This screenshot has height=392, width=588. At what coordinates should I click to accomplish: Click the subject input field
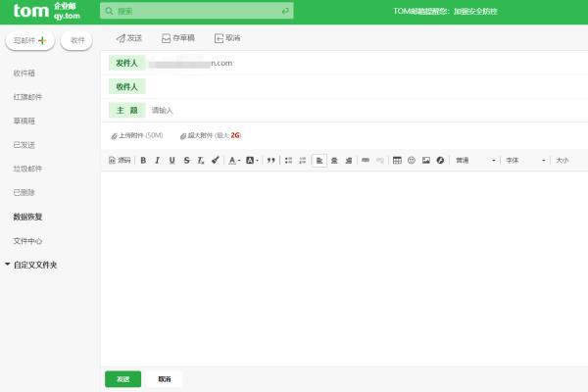(367, 111)
